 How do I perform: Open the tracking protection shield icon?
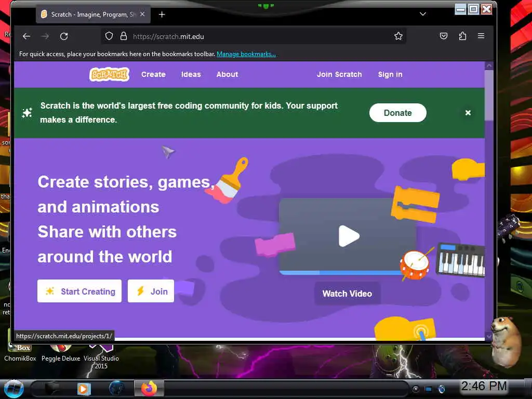pos(109,36)
